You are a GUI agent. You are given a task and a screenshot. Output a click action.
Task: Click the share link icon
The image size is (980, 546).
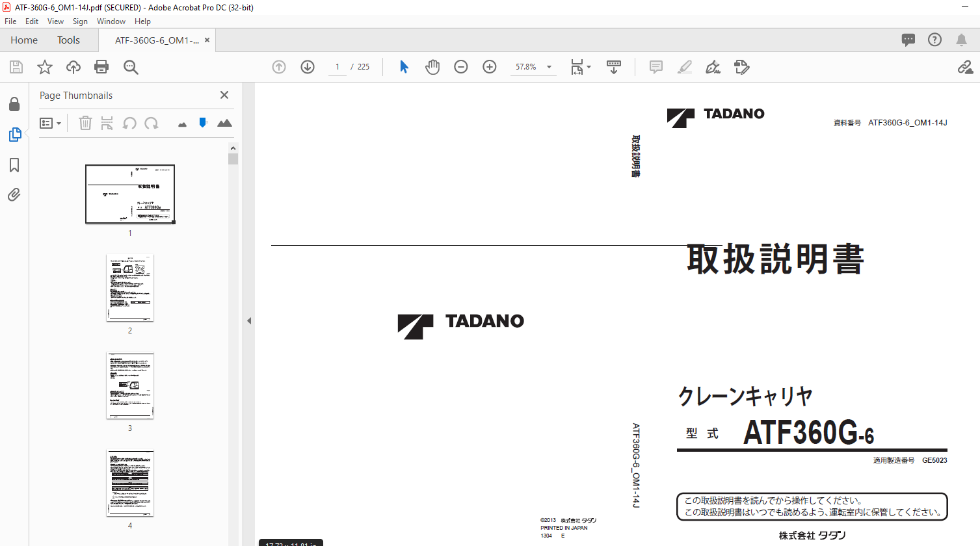[965, 67]
